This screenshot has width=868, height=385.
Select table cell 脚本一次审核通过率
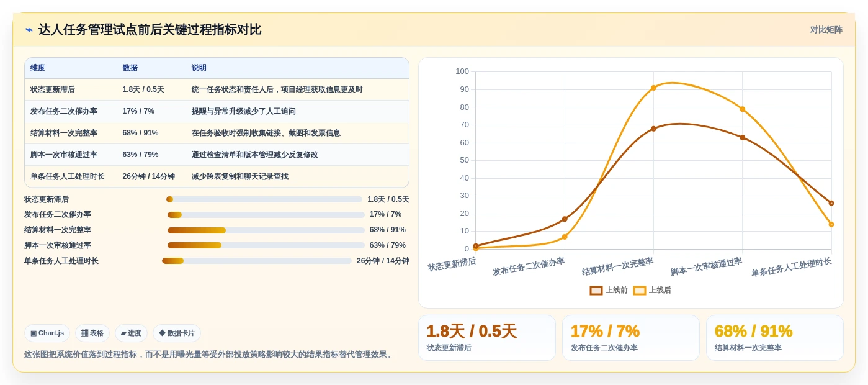pos(64,155)
